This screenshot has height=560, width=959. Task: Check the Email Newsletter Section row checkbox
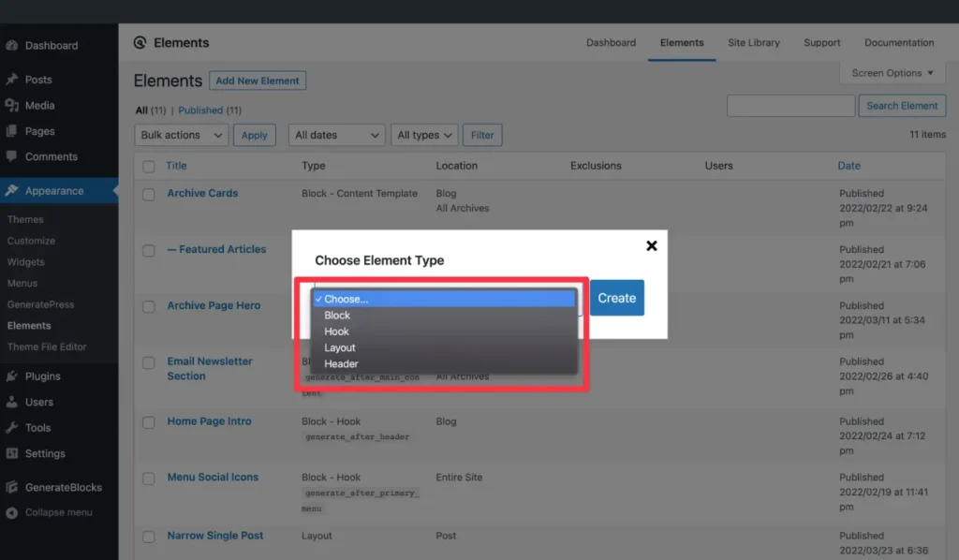click(x=149, y=362)
